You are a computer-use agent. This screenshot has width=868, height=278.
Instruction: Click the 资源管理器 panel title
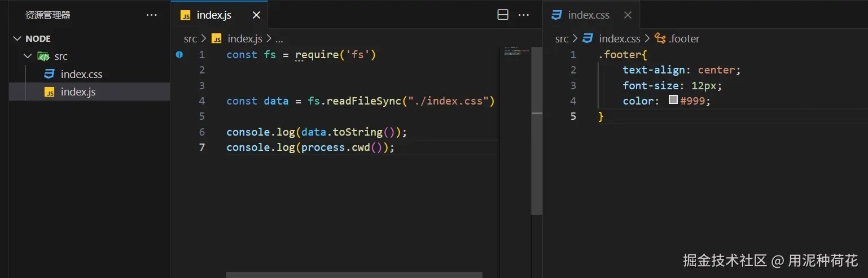click(48, 15)
